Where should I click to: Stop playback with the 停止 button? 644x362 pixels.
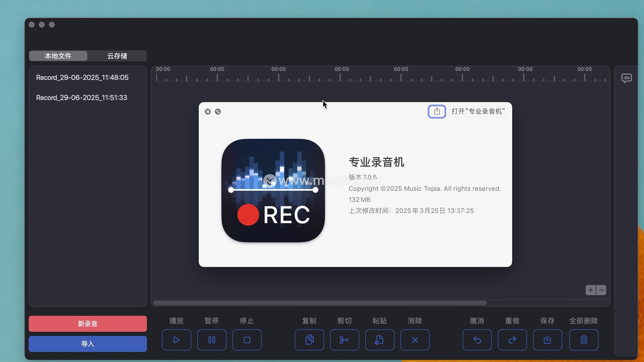pos(247,340)
